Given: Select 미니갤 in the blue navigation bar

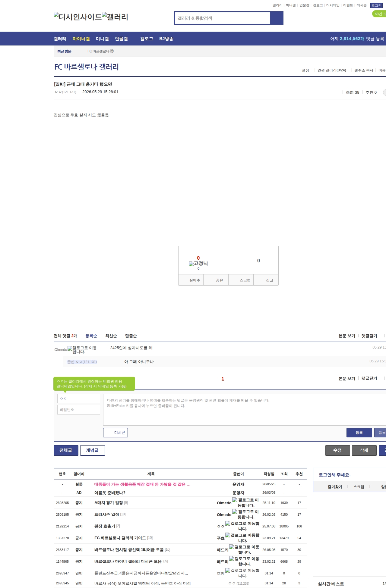Looking at the screenshot, I should (x=102, y=39).
